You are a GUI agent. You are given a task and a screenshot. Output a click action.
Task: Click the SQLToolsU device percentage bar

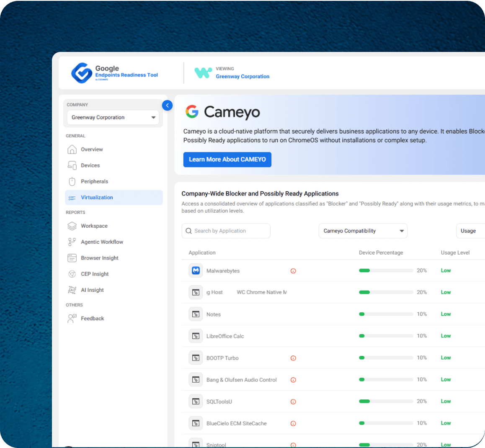click(x=386, y=401)
